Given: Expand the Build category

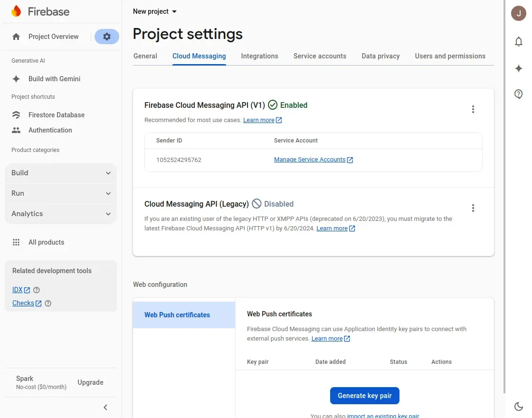Looking at the screenshot, I should click(61, 173).
